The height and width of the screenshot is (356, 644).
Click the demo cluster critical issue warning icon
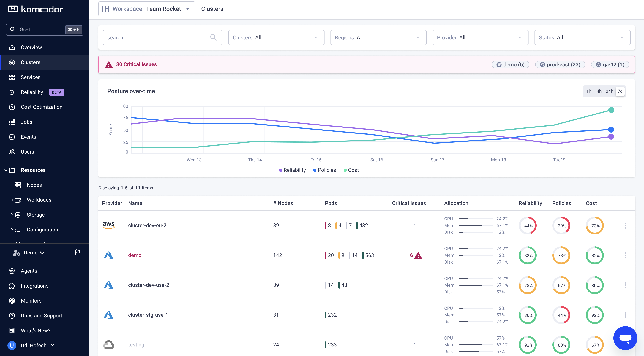point(418,255)
